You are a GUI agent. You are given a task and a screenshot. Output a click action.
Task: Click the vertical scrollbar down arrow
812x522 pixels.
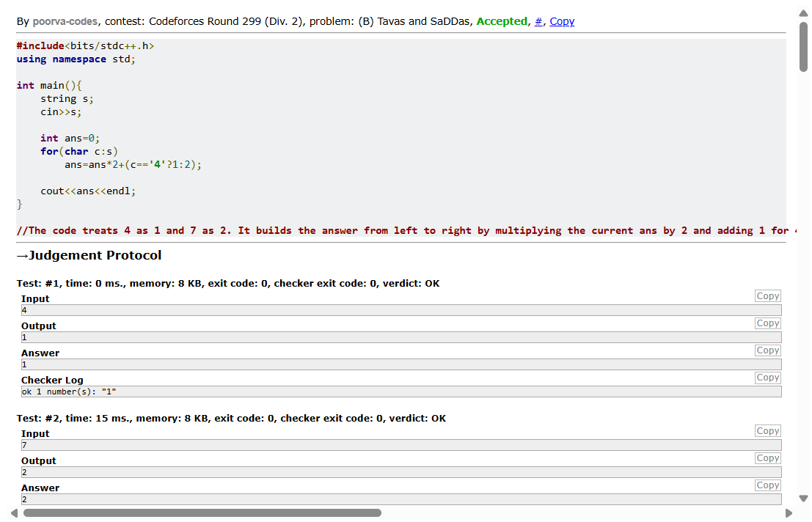pos(803,499)
